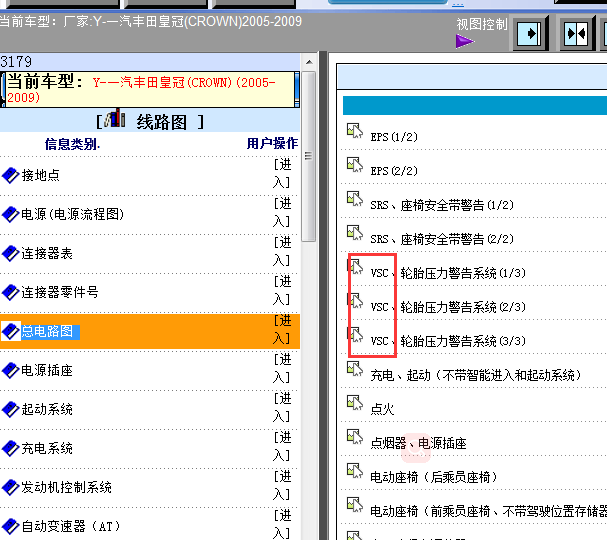Open the 点烟器、电源插座 diagram link
Viewport: 607px width, 540px height.
(418, 443)
